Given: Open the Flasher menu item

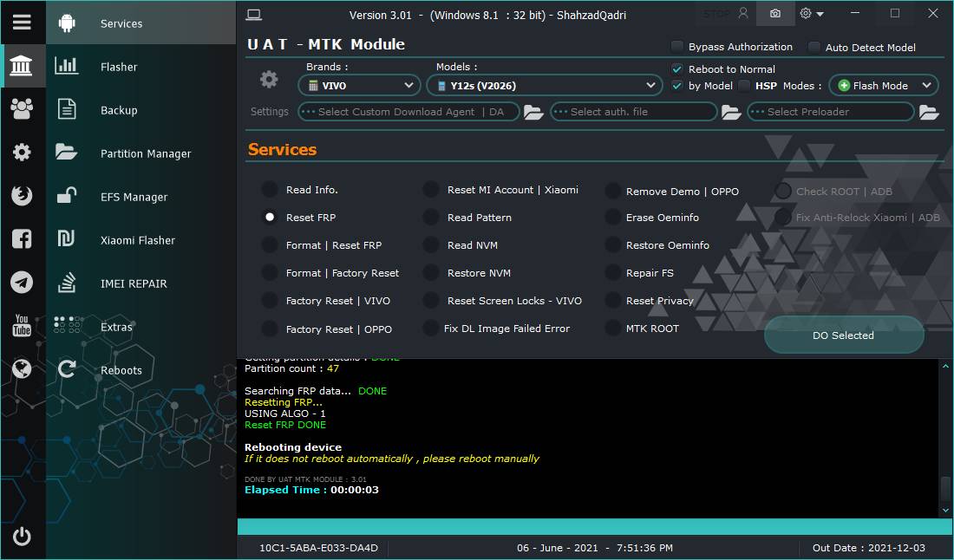Looking at the screenshot, I should click(x=119, y=67).
